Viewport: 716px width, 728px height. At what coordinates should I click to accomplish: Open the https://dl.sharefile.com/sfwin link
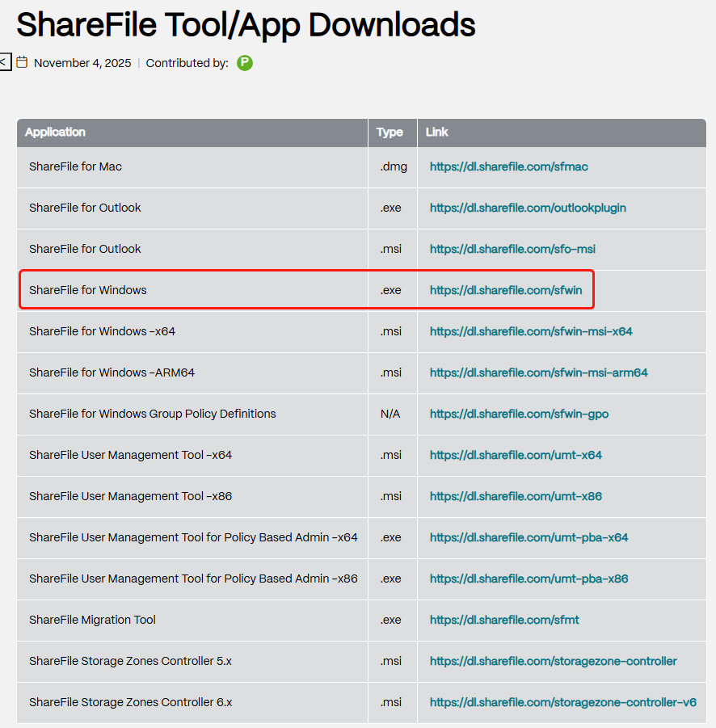click(x=506, y=290)
